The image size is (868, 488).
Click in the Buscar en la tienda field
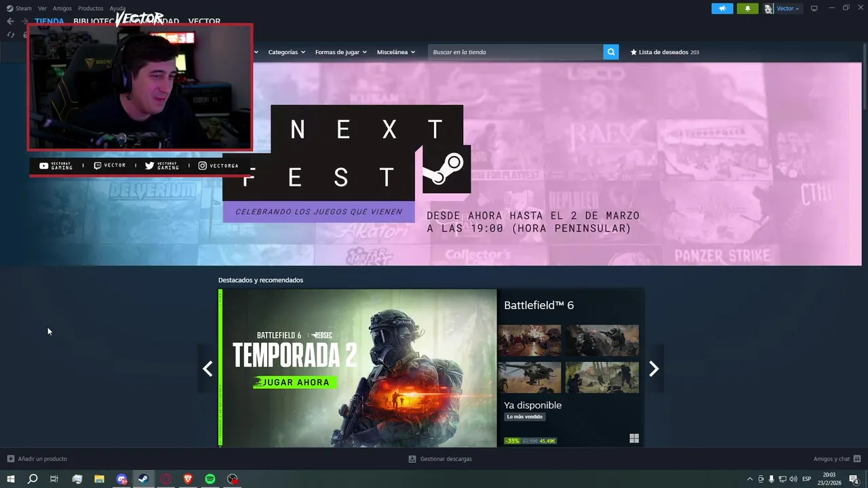[x=515, y=52]
